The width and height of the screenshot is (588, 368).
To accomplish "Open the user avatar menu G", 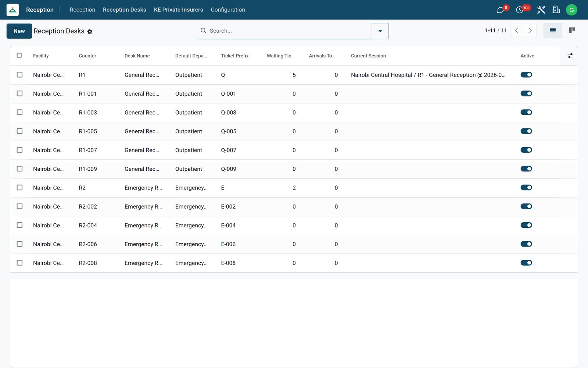I will coord(571,10).
